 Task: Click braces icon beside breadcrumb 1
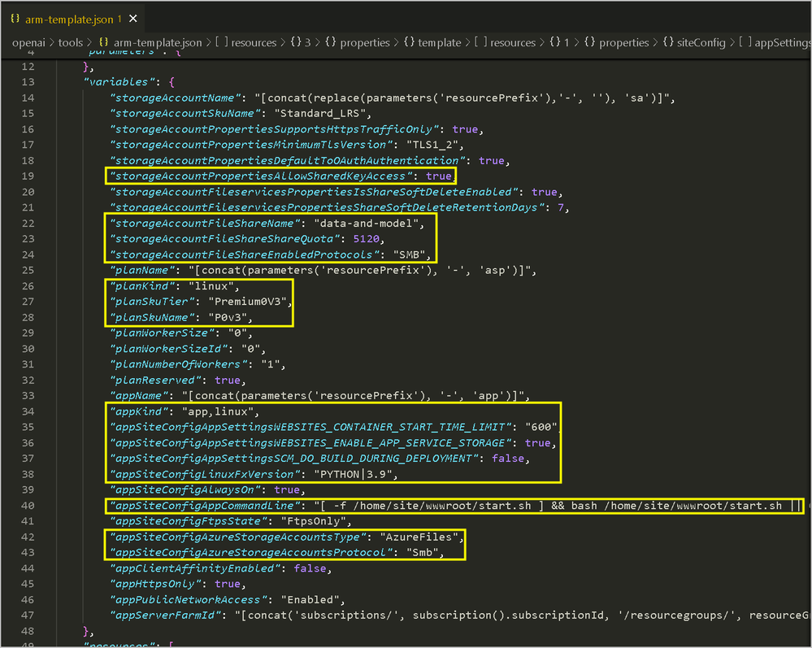tap(555, 42)
